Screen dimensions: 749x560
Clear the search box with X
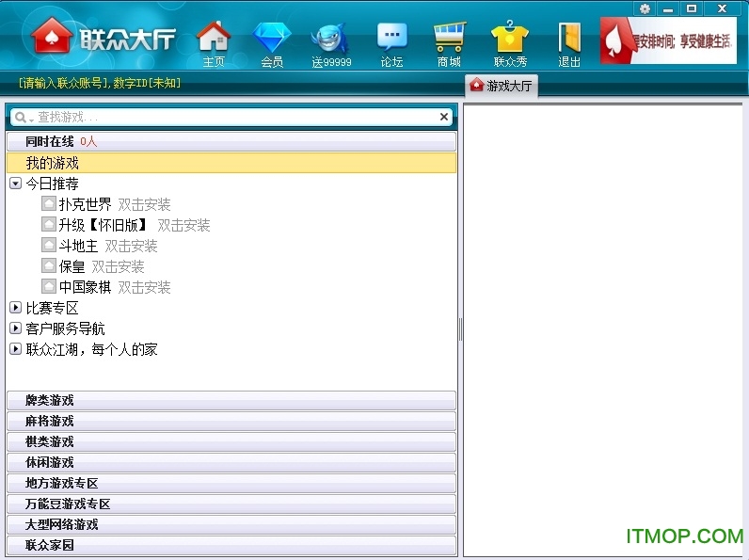(x=444, y=117)
